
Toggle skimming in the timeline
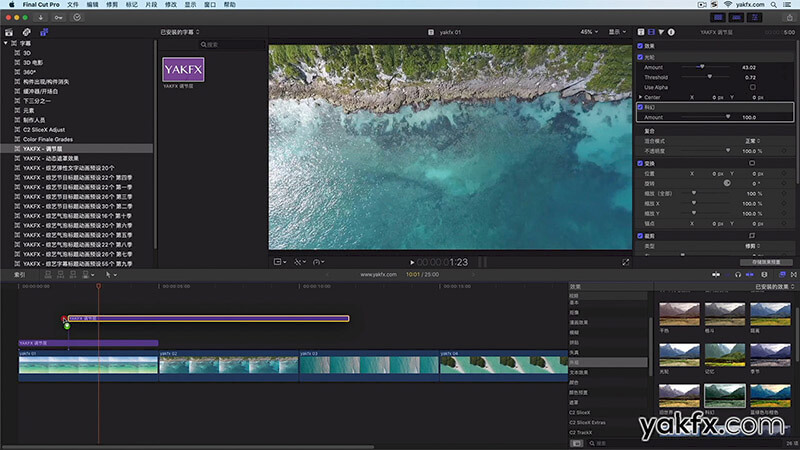click(x=716, y=274)
